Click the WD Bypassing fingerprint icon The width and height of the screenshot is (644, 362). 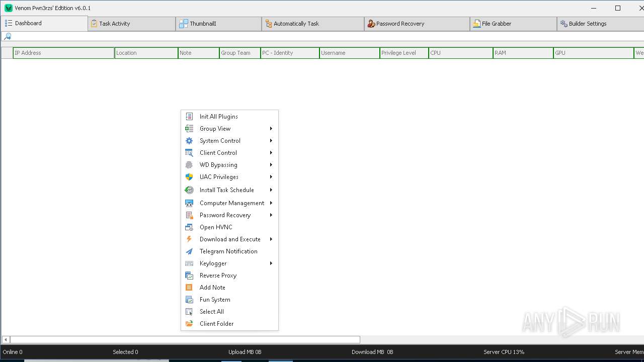[189, 165]
